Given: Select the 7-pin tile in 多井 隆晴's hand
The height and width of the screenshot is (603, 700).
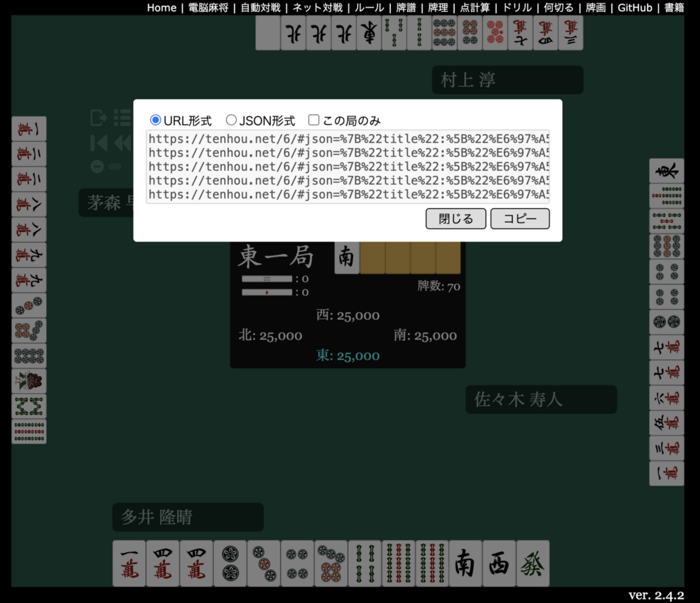Looking at the screenshot, I should [331, 563].
